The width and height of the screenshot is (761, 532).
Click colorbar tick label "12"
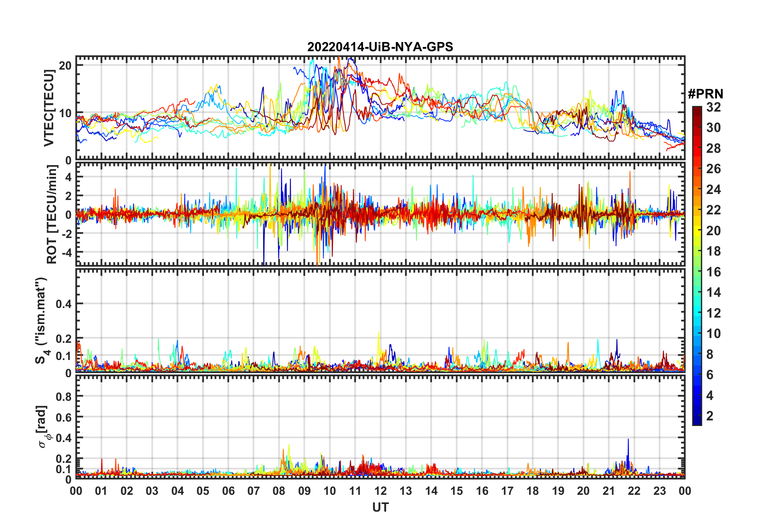[x=713, y=313]
